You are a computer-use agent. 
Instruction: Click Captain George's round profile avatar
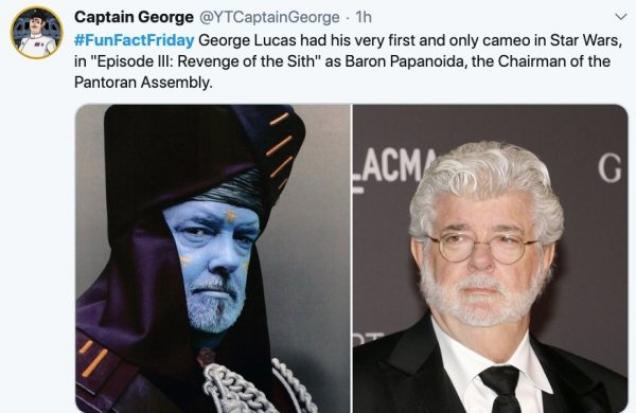coord(37,33)
